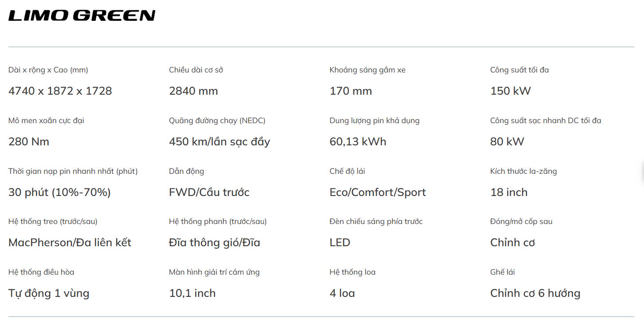Click the 150 kW maximum power value
The width and height of the screenshot is (644, 324).
click(x=510, y=91)
